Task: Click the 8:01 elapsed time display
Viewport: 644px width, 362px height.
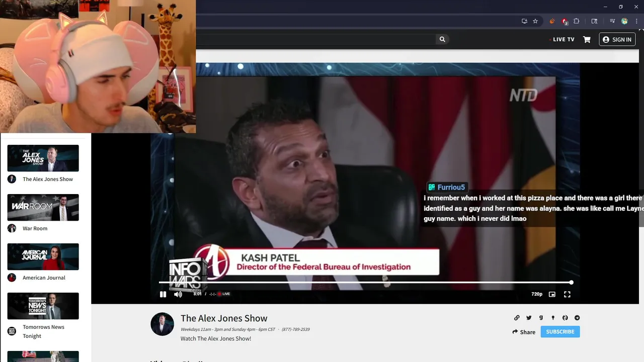Action: pyautogui.click(x=197, y=294)
